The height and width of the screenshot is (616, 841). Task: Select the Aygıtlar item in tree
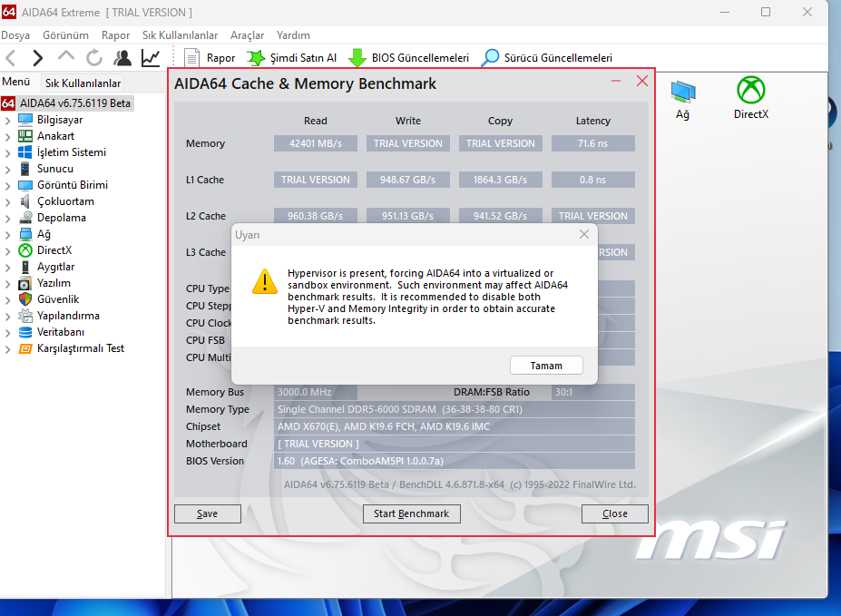pyautogui.click(x=55, y=267)
